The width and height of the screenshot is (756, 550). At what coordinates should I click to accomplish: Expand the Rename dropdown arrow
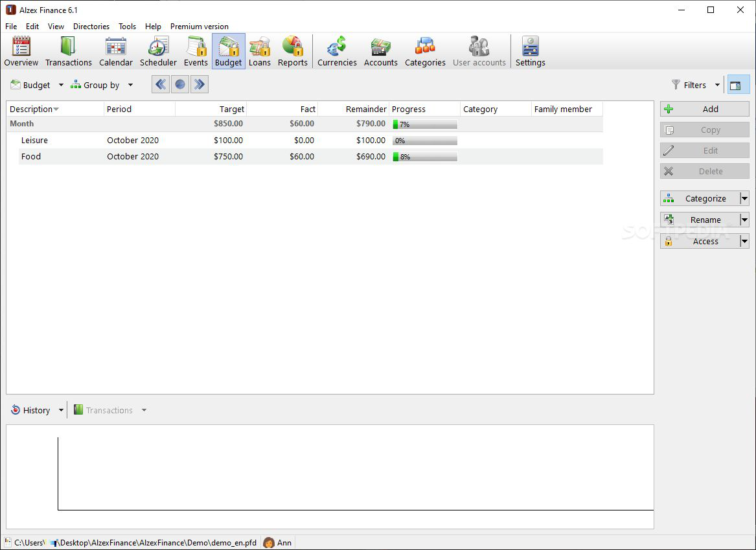click(745, 220)
